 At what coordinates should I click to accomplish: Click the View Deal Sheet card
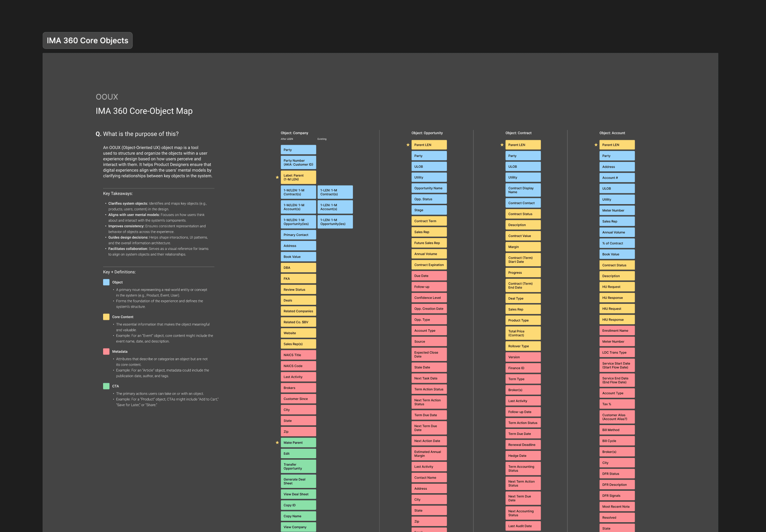pos(298,494)
